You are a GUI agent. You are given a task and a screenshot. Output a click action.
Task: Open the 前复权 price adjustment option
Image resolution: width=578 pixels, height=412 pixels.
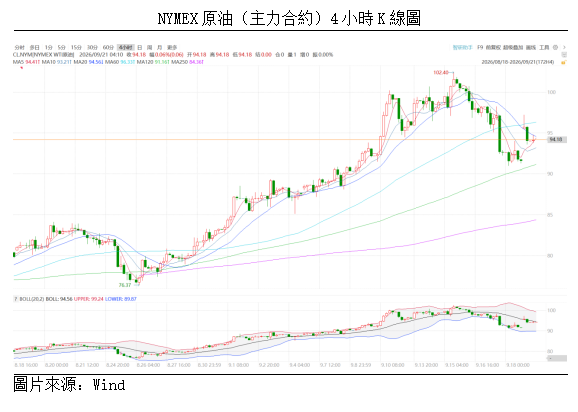click(x=493, y=48)
